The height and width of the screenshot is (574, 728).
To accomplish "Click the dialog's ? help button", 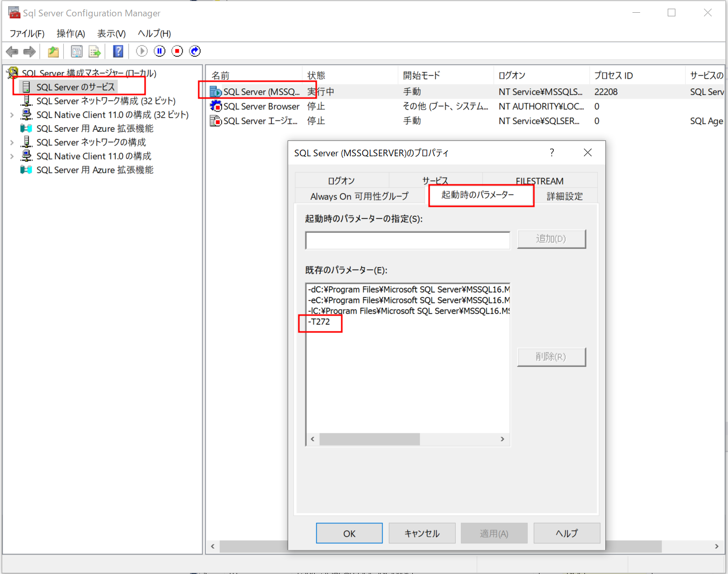I will pos(552,153).
